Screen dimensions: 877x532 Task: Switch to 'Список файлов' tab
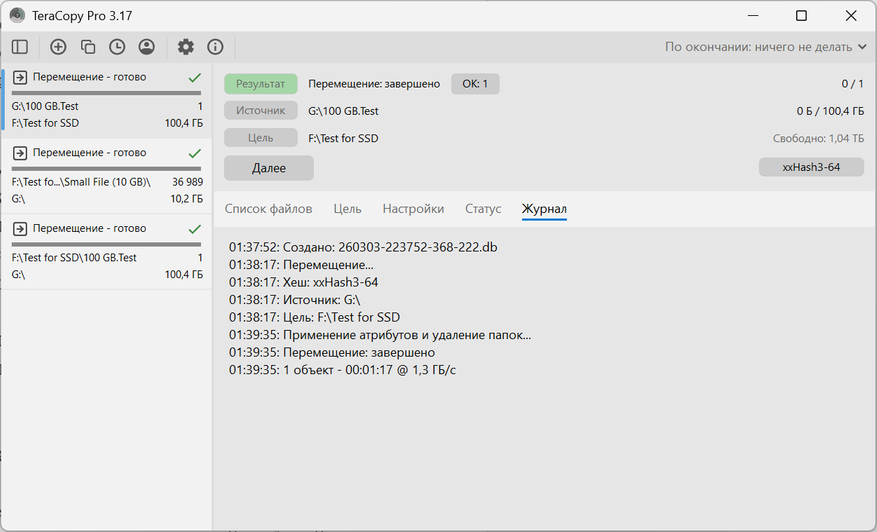(x=268, y=209)
